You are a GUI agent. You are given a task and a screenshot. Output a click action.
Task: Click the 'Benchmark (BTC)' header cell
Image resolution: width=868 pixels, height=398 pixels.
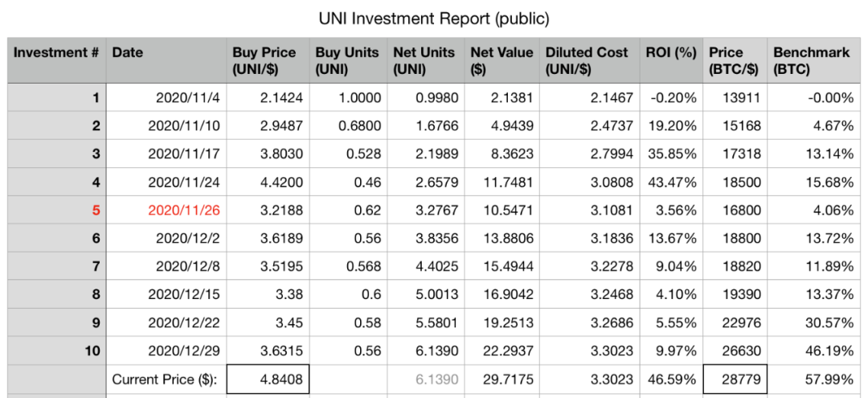812,60
